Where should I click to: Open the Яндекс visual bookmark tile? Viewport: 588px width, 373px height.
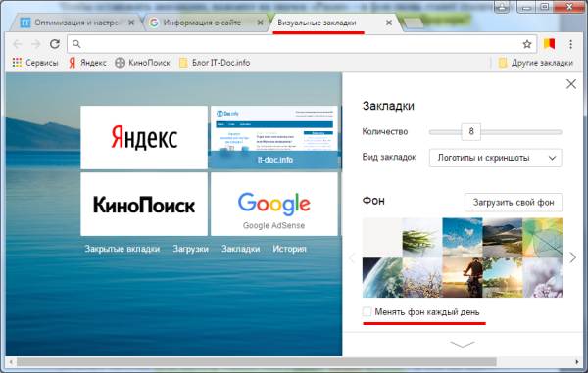coord(144,137)
